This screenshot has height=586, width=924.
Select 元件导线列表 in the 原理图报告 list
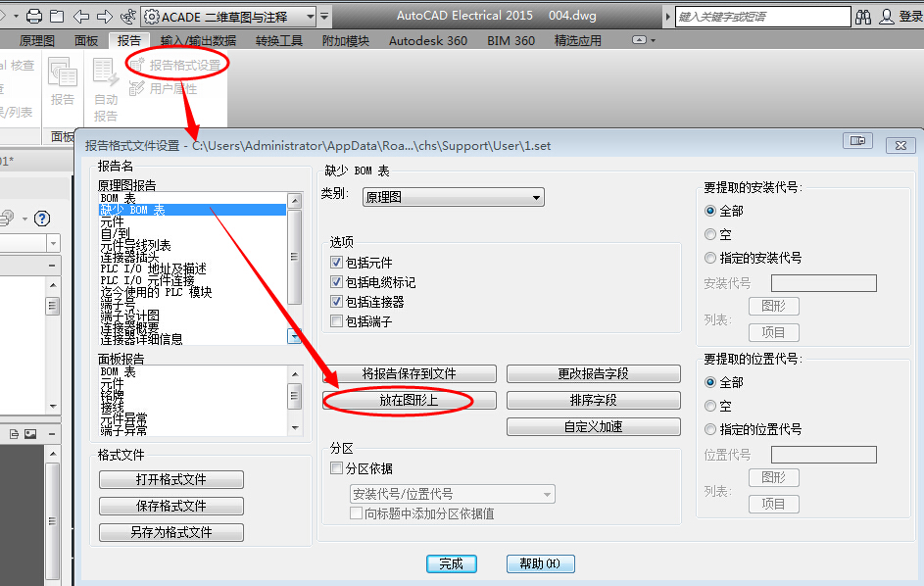click(135, 245)
